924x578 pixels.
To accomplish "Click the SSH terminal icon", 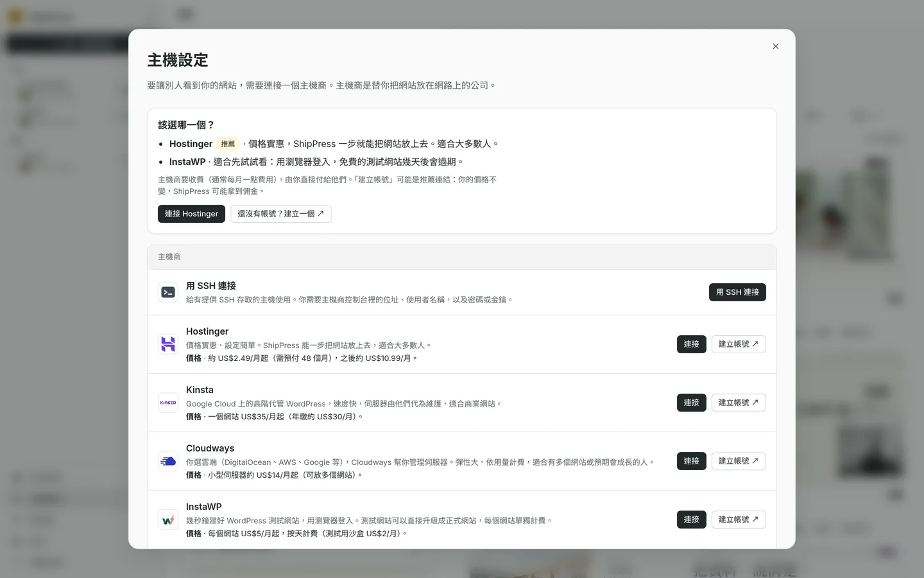I will click(168, 292).
